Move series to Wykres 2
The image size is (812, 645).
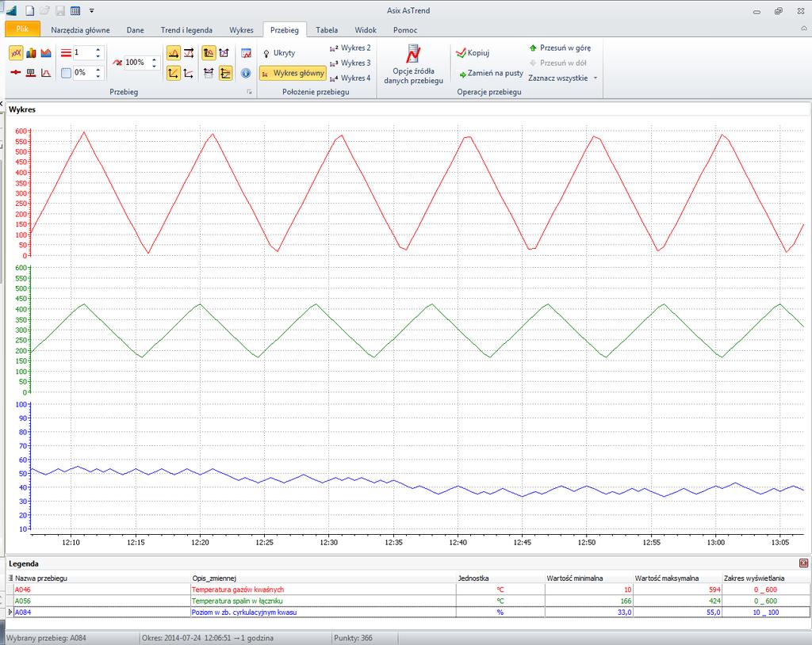tap(350, 48)
